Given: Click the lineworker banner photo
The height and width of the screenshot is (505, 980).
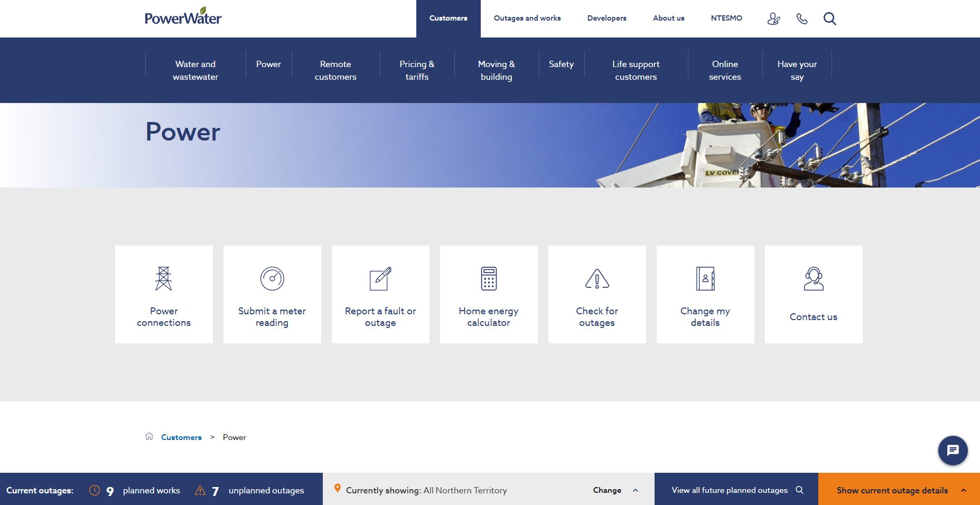Looking at the screenshot, I should [x=787, y=145].
